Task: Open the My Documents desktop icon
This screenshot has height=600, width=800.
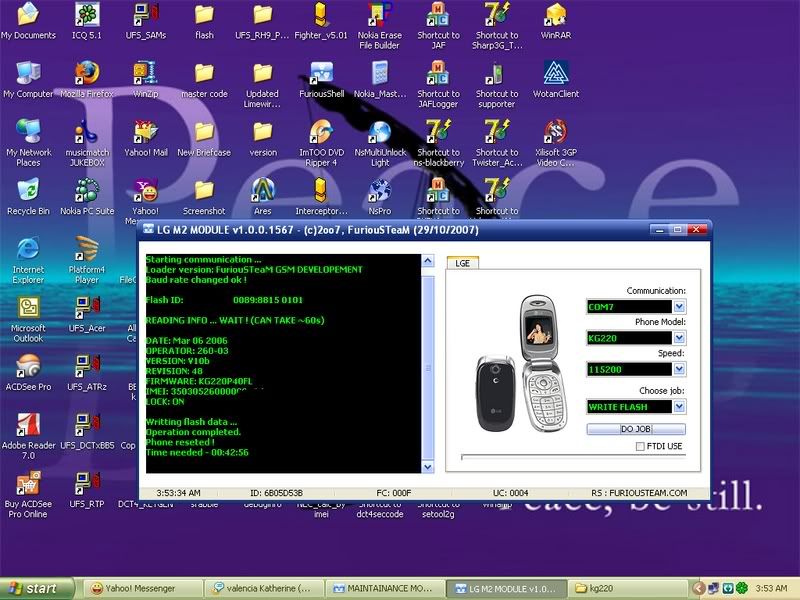Action: point(28,21)
